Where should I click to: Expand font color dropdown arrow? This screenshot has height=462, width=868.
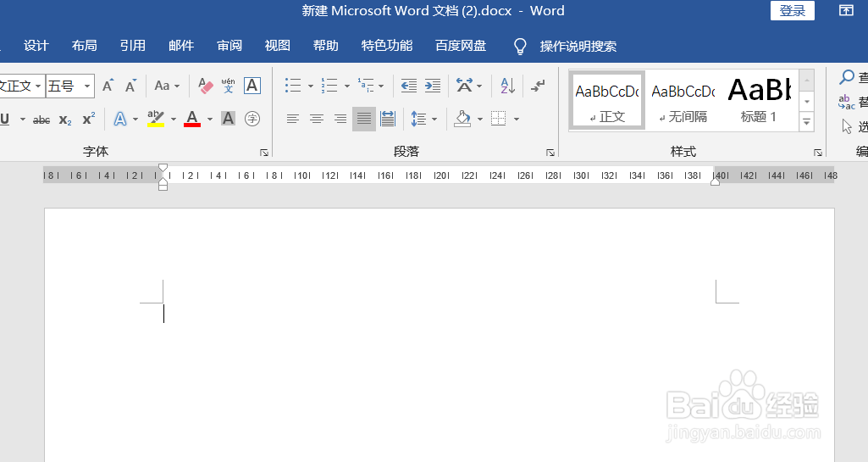pyautogui.click(x=210, y=119)
